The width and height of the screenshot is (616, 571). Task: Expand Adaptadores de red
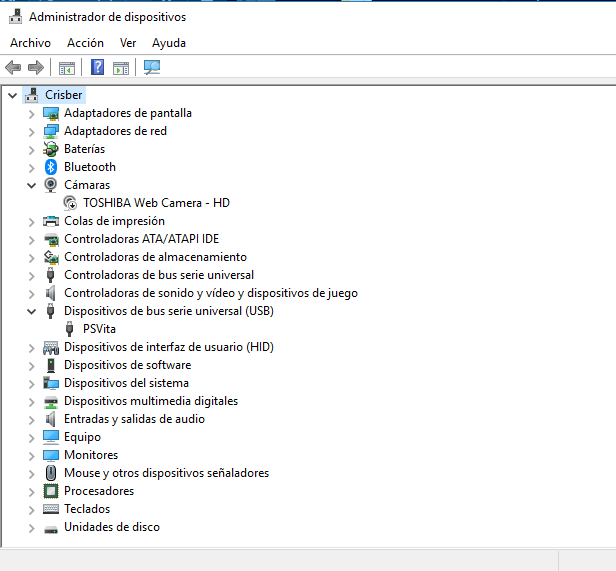[31, 132]
